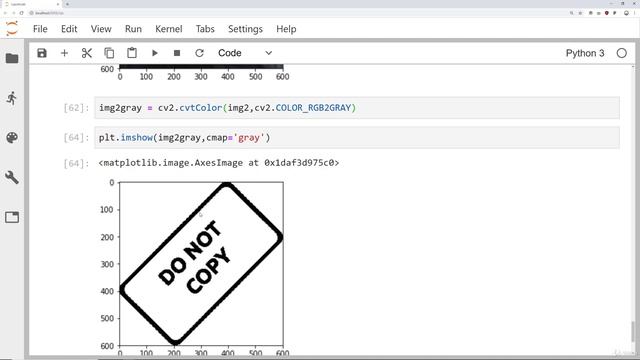Open the File menu
Screen dimensions: 640x360
point(40,29)
